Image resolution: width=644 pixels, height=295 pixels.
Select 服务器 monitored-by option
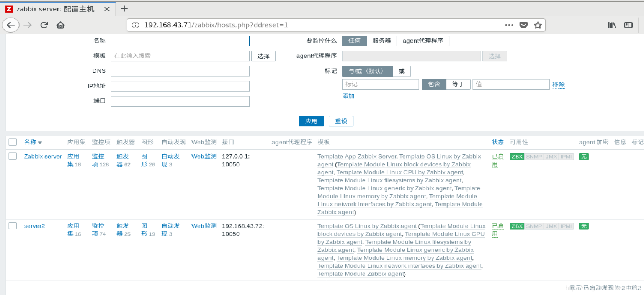click(x=381, y=41)
